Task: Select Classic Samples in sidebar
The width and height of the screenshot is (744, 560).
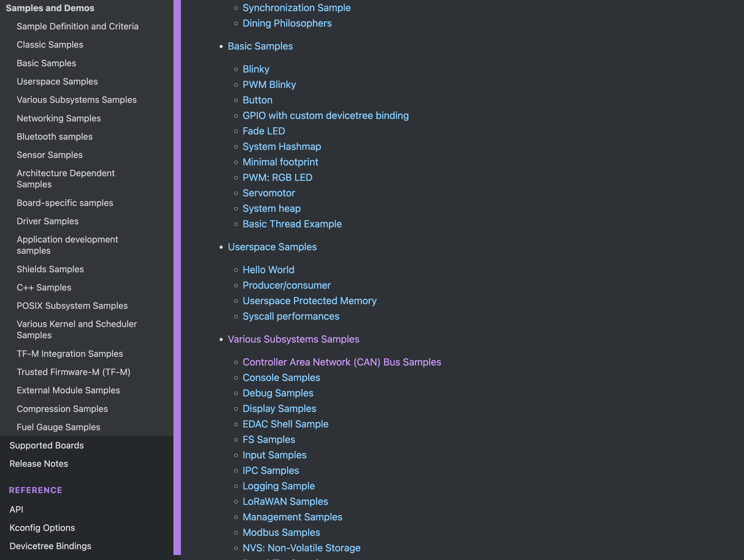Action: [50, 45]
